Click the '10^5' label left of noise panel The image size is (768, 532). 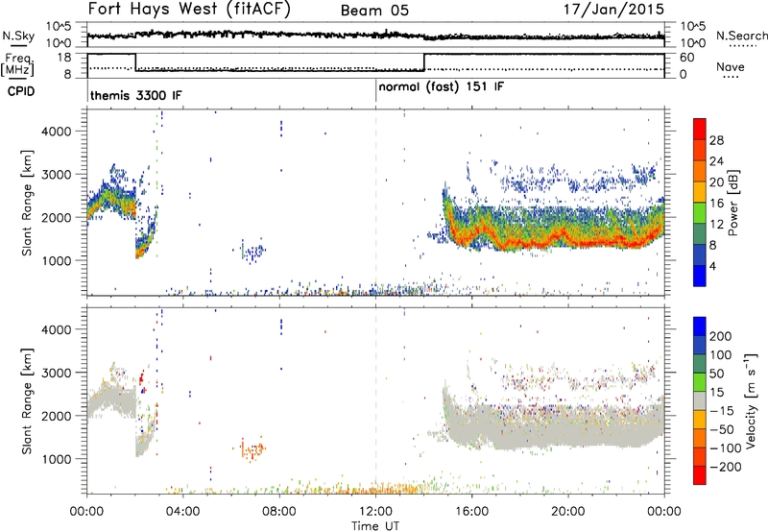pyautogui.click(x=59, y=27)
